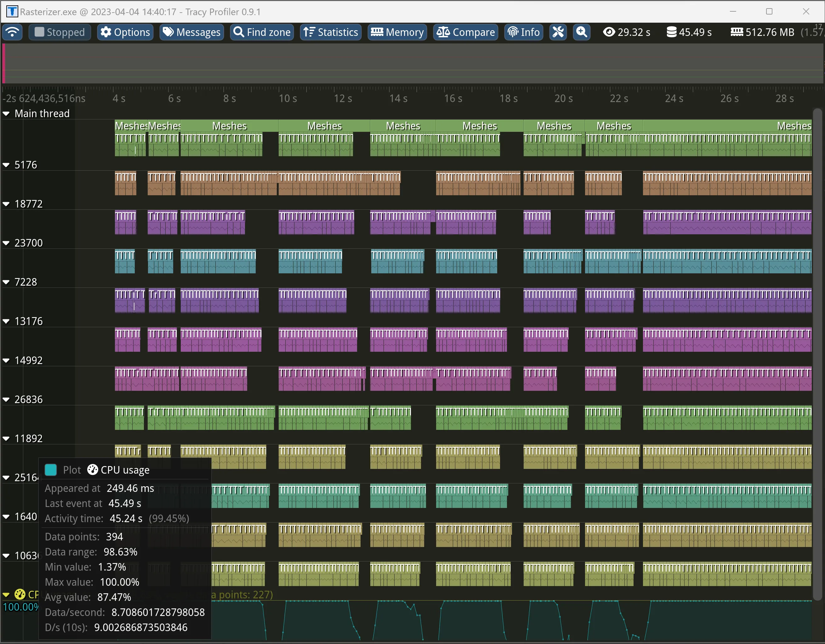Click the database time-span 45.49 s indicator
Viewport: 825px width, 644px height.
click(689, 32)
